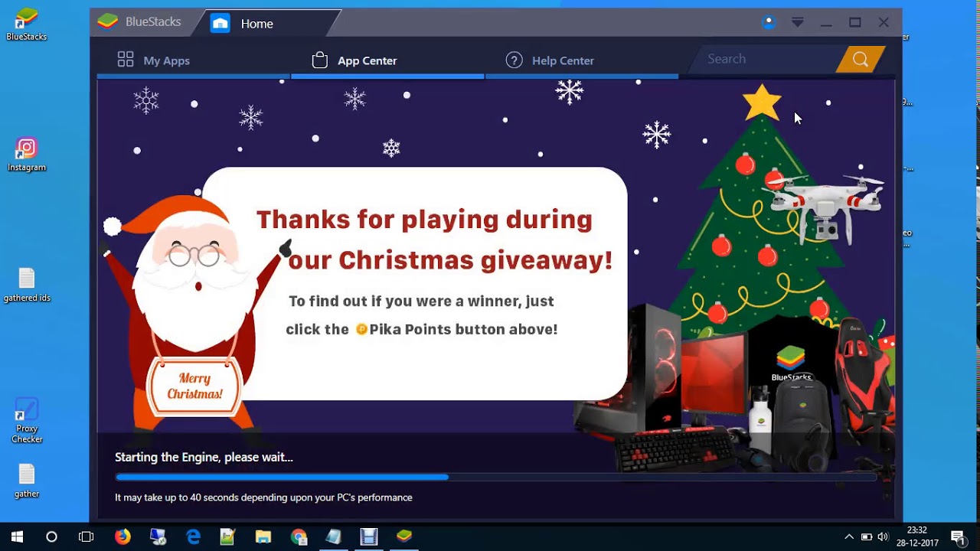This screenshot has height=551, width=980.
Task: Open the computer utility icon next to Firefox on taskbar
Action: point(158,536)
